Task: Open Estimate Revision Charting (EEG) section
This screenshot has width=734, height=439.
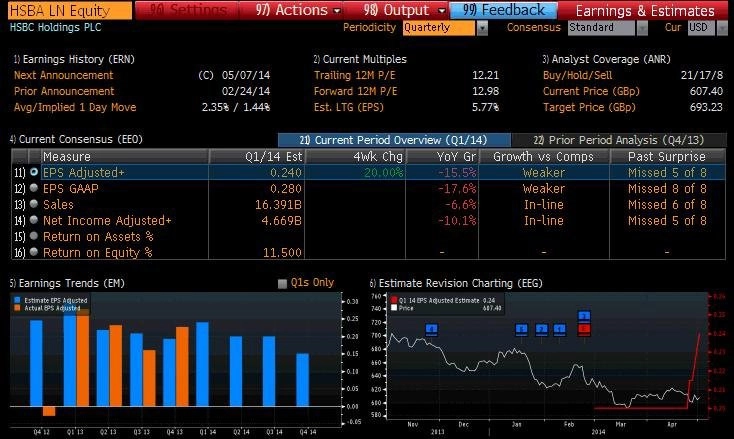Action: (456, 283)
